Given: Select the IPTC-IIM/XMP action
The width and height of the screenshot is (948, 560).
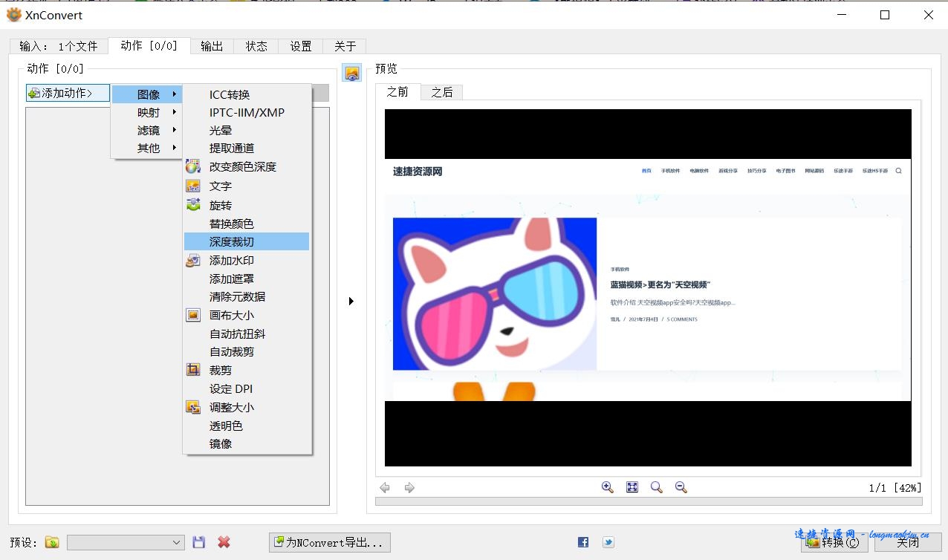Looking at the screenshot, I should click(247, 112).
